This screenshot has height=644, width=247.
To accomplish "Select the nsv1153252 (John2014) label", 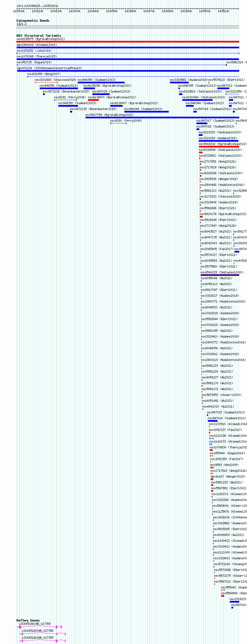I will pyautogui.click(x=34, y=51).
